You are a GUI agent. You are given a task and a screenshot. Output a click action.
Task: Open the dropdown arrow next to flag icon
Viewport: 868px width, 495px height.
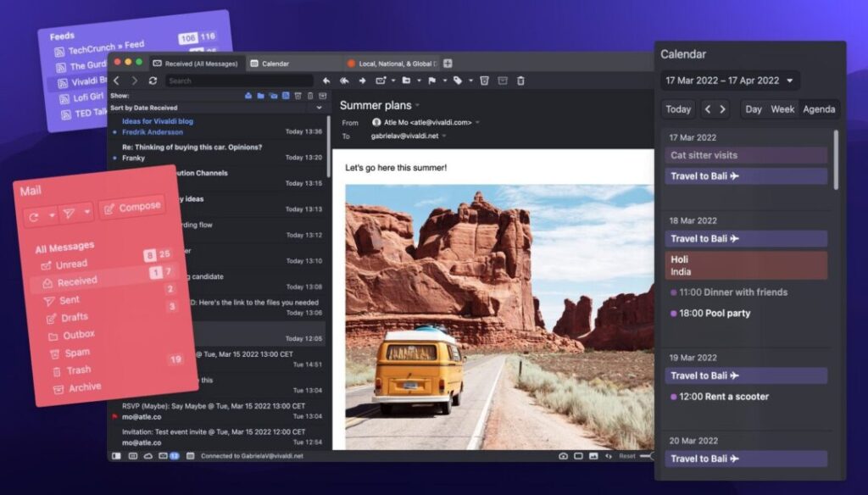(x=444, y=81)
